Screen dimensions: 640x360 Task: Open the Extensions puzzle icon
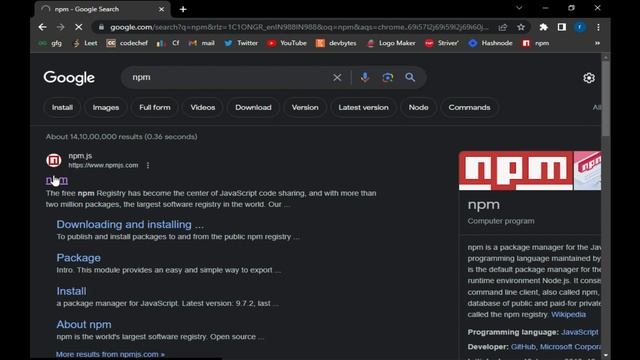click(x=543, y=27)
